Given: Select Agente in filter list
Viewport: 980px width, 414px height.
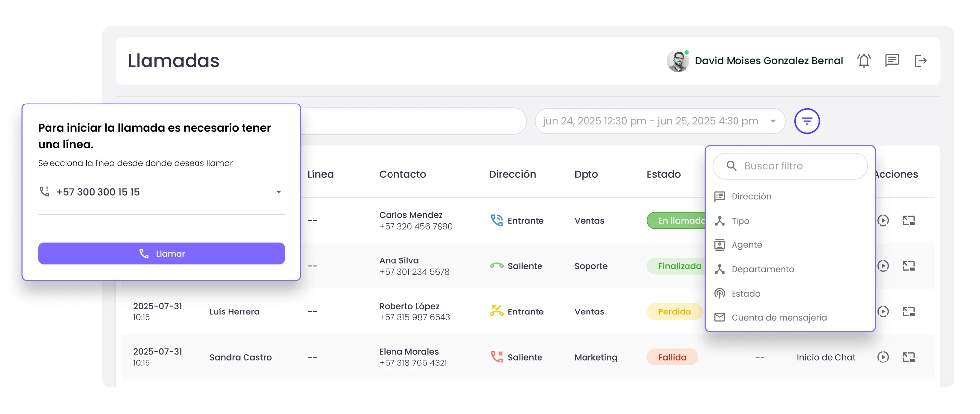Looking at the screenshot, I should 746,245.
